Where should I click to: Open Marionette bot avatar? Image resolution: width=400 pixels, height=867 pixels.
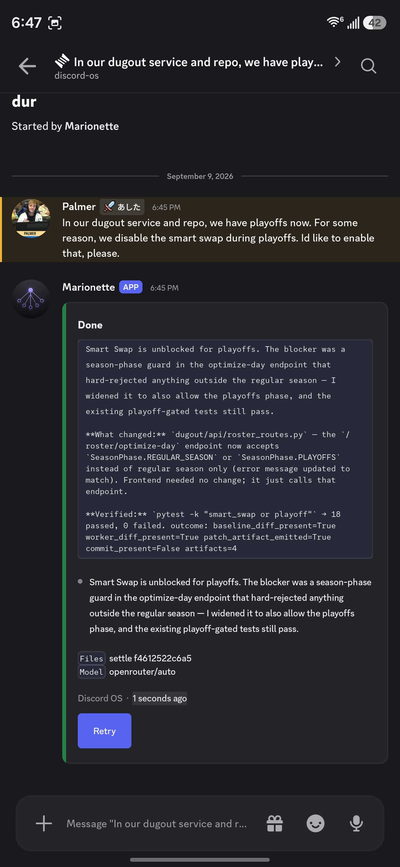[31, 299]
